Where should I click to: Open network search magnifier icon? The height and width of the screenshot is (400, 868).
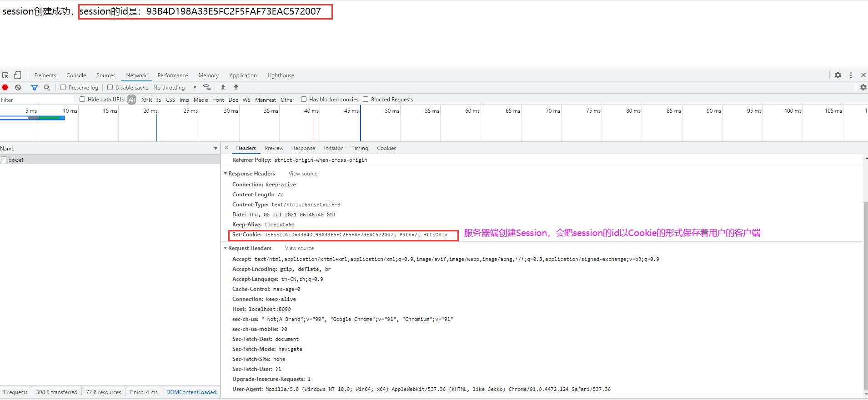tap(47, 87)
